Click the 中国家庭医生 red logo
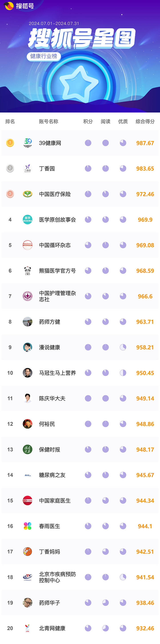 pyautogui.click(x=28, y=501)
